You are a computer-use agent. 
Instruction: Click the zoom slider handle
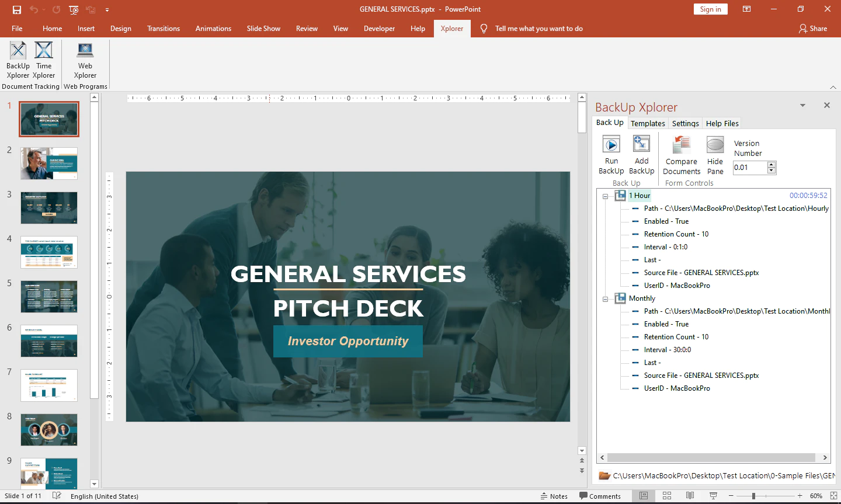753,496
